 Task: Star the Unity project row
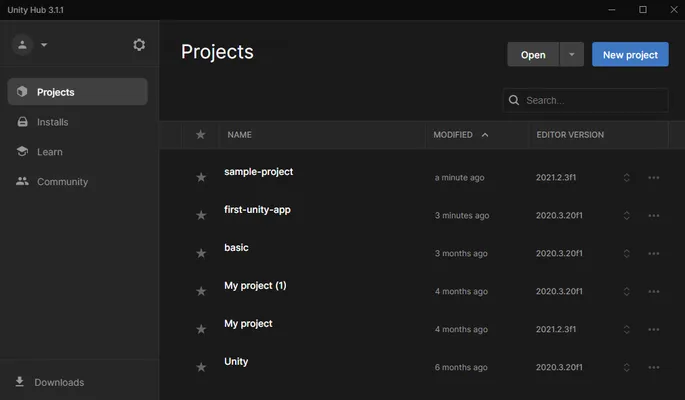tap(201, 367)
